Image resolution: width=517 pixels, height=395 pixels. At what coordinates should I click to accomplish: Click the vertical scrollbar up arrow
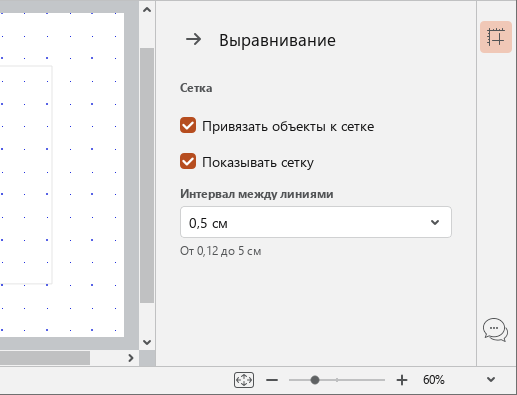coord(147,10)
